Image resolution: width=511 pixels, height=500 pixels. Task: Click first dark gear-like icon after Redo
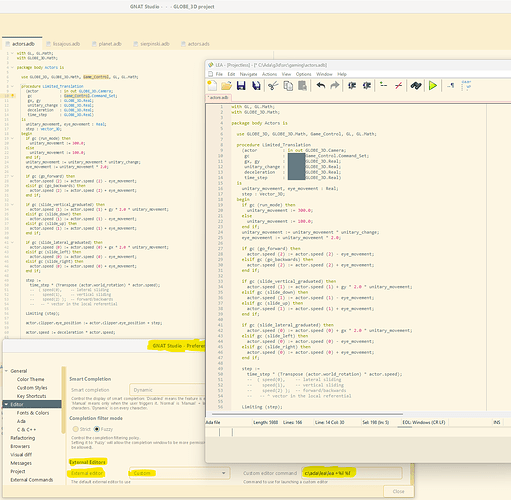pyautogui.click(x=352, y=86)
